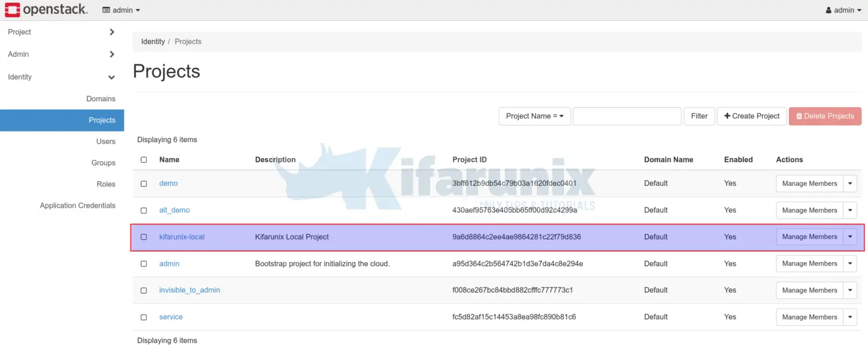Open the Project Name filter dropdown
This screenshot has height=353, width=868.
click(x=534, y=116)
